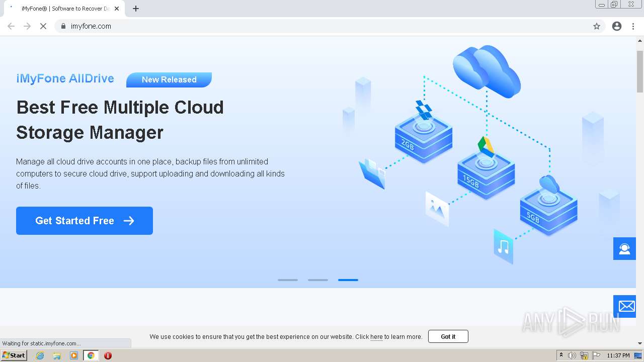Open Windows Start menu
The image size is (644, 362).
[14, 355]
